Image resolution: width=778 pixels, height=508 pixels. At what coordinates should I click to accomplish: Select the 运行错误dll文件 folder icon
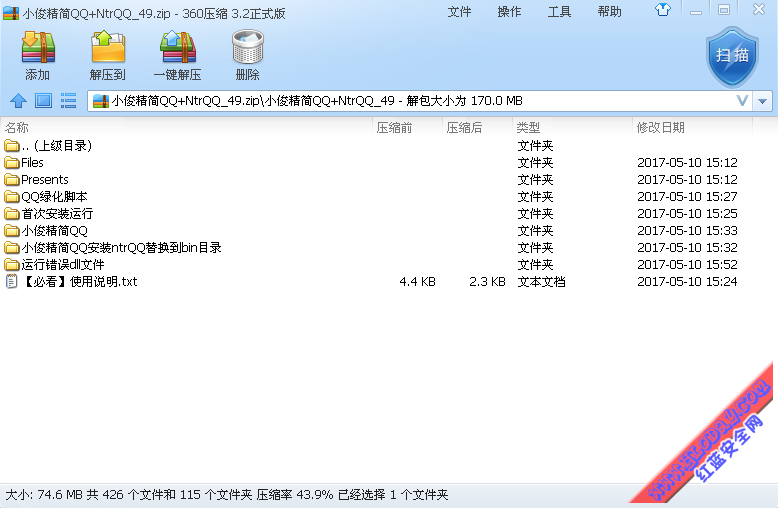[11, 264]
